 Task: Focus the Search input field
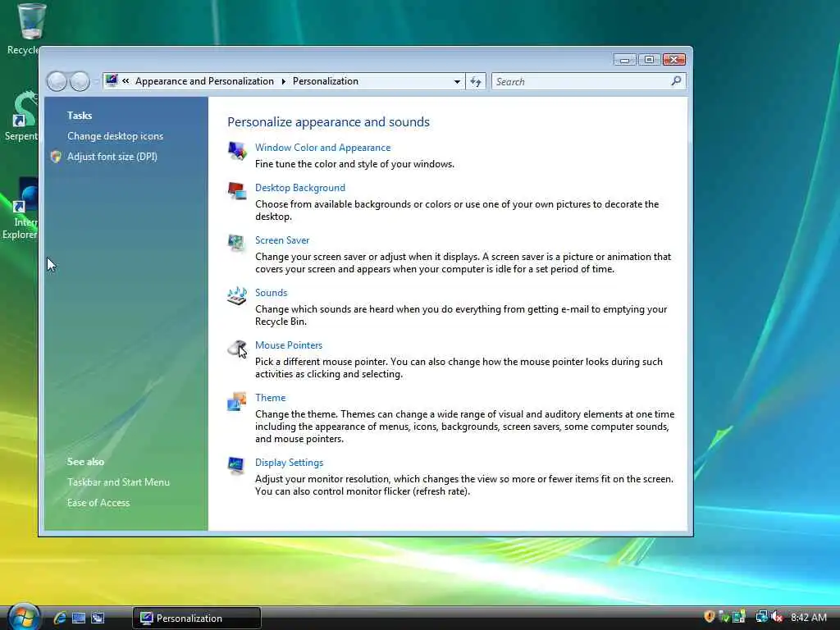(582, 81)
